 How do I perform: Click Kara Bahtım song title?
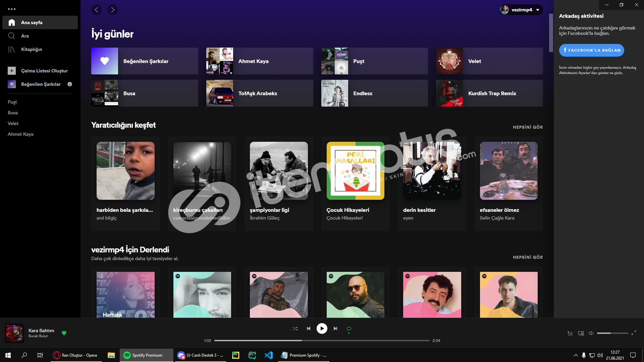point(41,330)
